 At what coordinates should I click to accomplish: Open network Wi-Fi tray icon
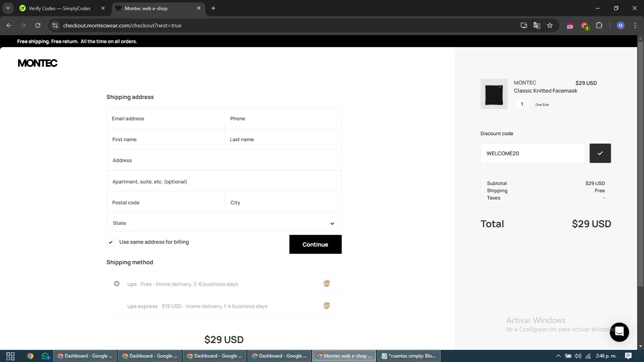click(588, 356)
